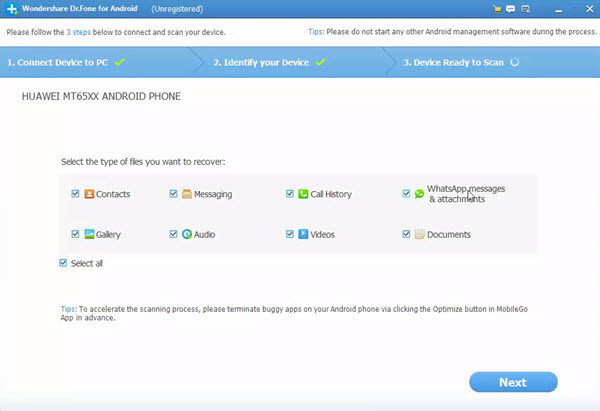Click the Messaging envelope icon
This screenshot has height=411, width=600.
[187, 194]
